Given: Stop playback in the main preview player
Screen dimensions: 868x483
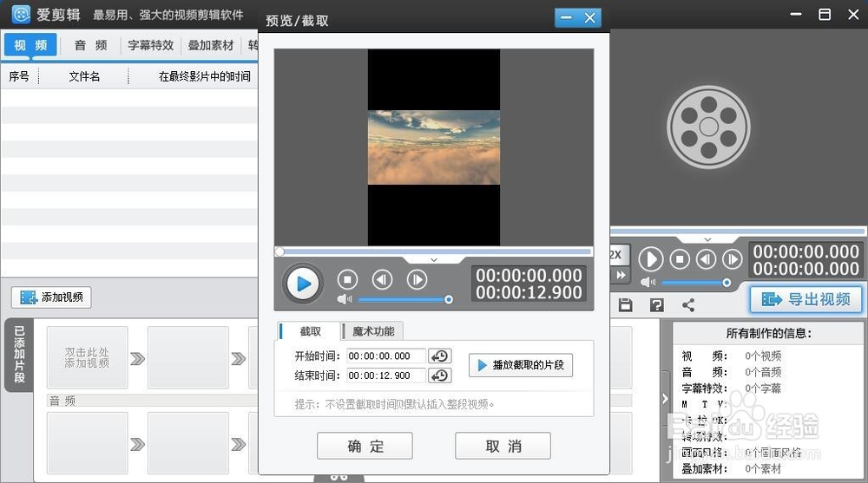Looking at the screenshot, I should click(x=680, y=259).
